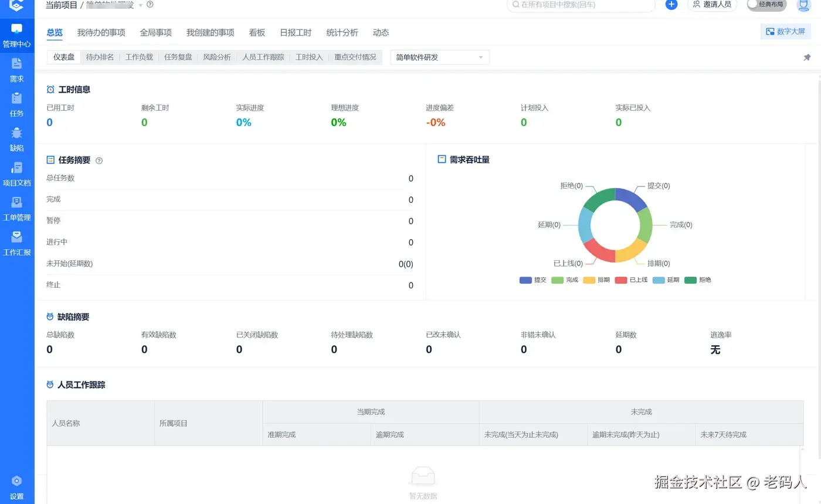
Task: Click the 任务摘要 section icon
Action: (50, 160)
